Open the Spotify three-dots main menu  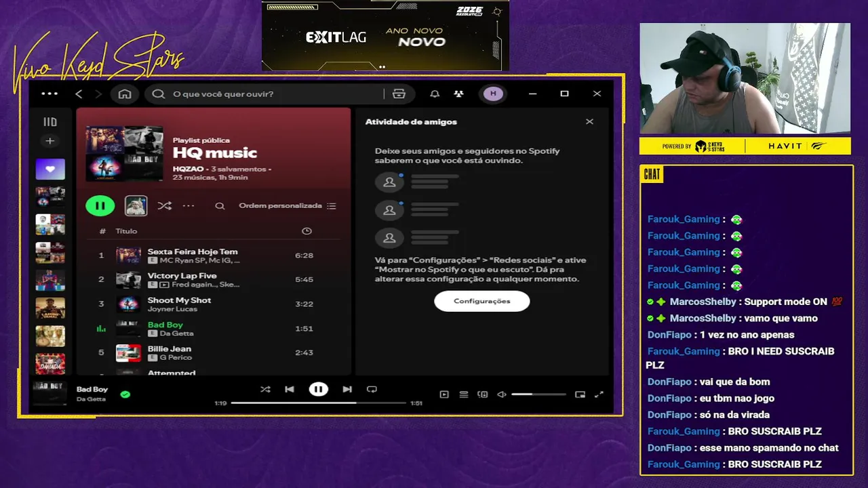(50, 94)
